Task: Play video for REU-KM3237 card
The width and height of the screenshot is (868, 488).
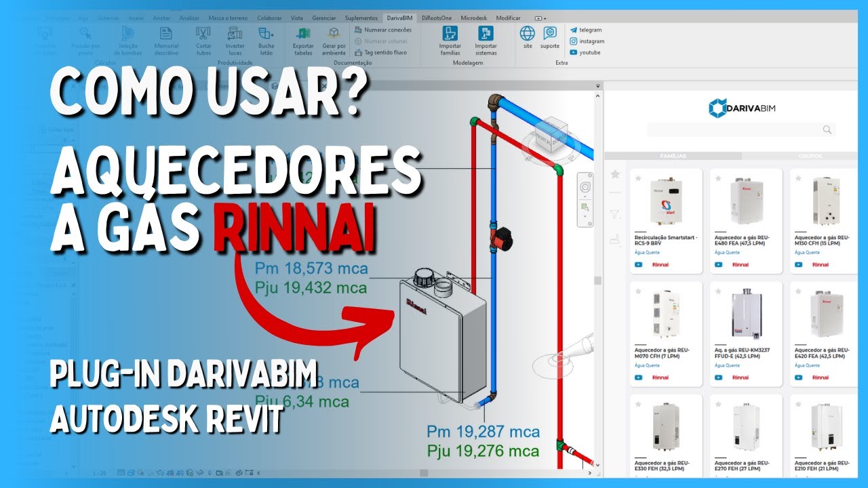Action: (x=719, y=378)
